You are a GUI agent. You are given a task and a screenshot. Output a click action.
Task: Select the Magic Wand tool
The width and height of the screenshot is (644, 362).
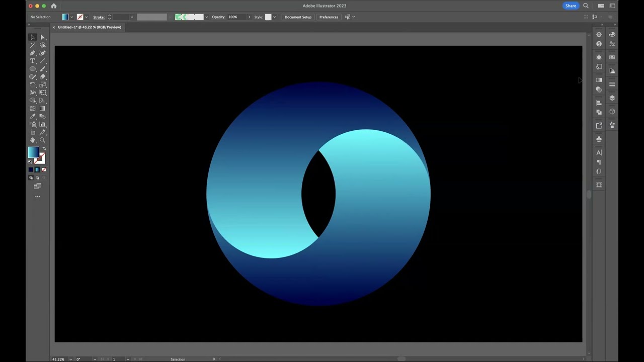33,45
